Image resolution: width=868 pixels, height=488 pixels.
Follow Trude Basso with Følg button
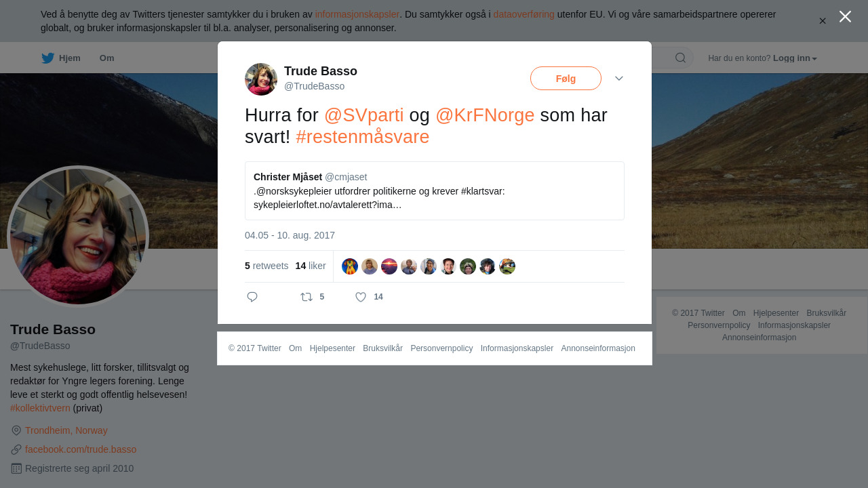tap(566, 79)
